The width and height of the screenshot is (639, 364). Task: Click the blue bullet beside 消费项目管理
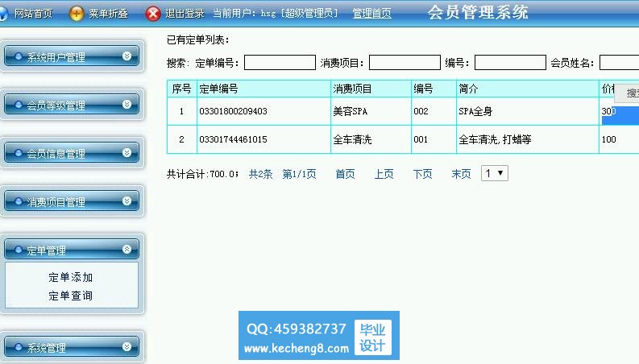tap(19, 201)
